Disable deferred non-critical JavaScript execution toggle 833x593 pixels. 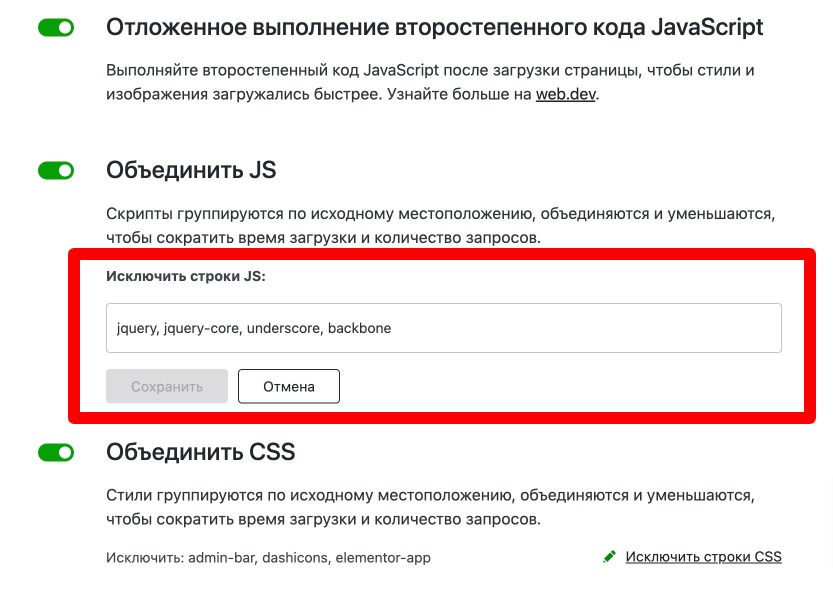click(x=56, y=28)
